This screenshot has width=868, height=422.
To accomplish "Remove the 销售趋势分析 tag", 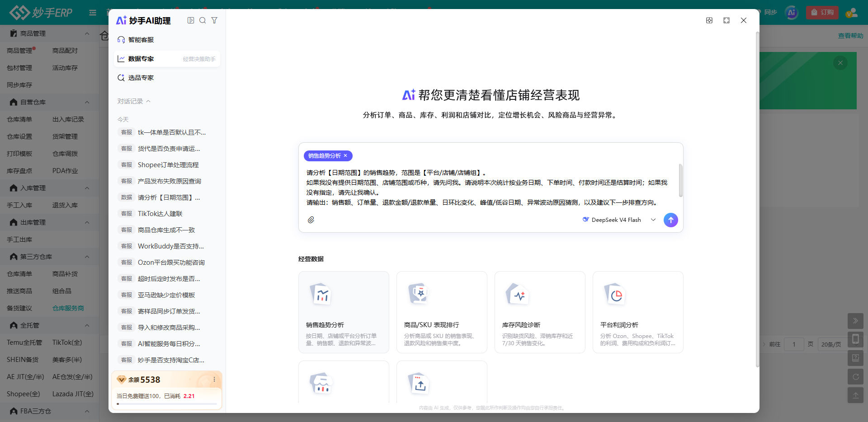I will click(x=345, y=156).
